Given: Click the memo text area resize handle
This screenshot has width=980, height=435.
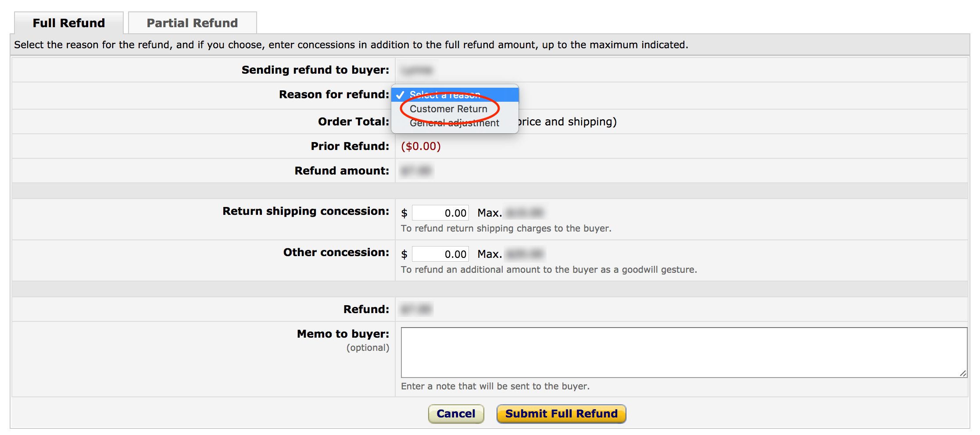Looking at the screenshot, I should [x=962, y=373].
